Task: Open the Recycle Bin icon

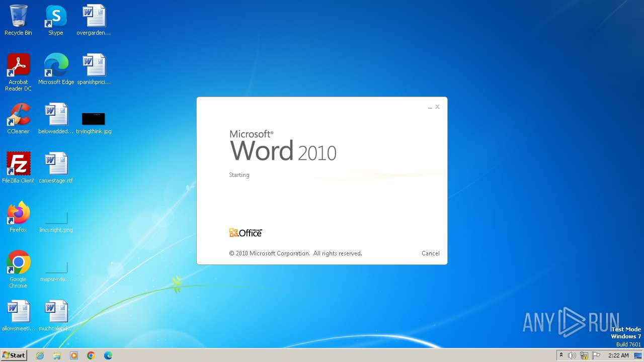Action: point(18,20)
